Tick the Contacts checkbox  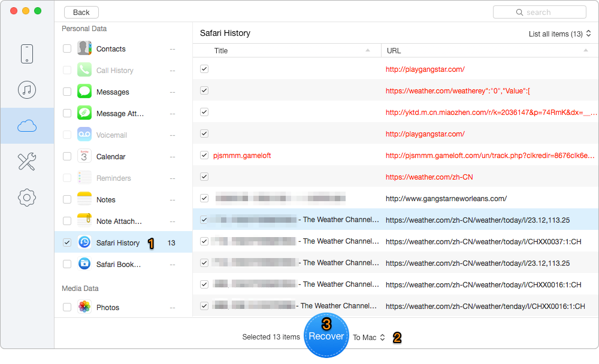pos(67,48)
